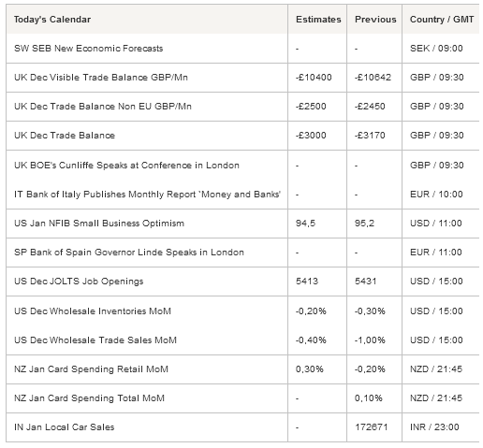Image resolution: width=483 pixels, height=448 pixels.
Task: Click the 172671 previous value for India Car Sales
Action: [371, 427]
